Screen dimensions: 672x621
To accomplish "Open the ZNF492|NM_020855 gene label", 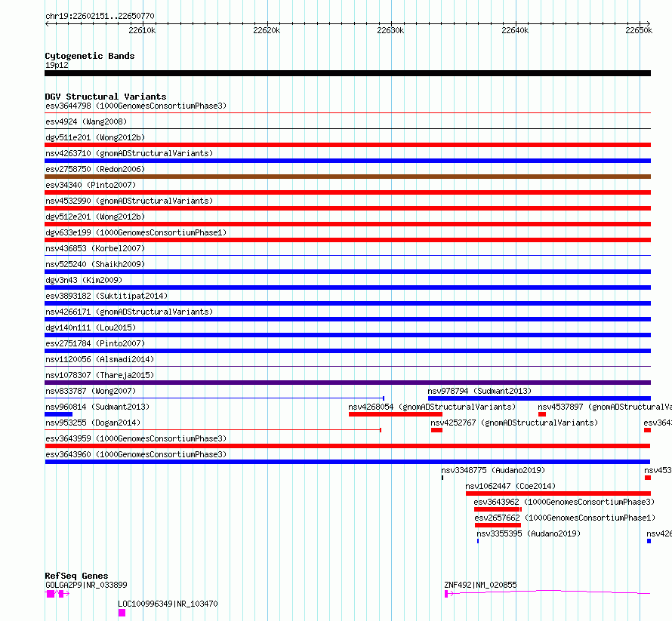I will click(480, 585).
